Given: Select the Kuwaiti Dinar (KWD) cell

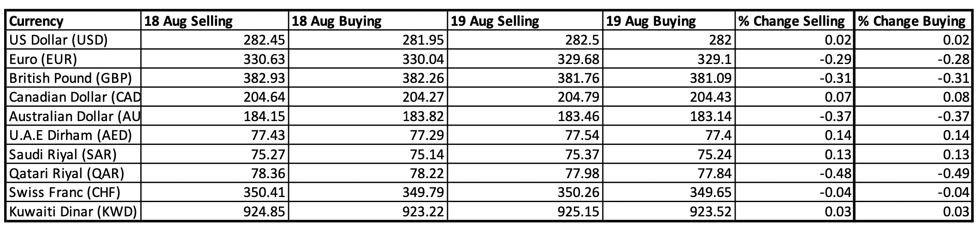Looking at the screenshot, I should (74, 212).
